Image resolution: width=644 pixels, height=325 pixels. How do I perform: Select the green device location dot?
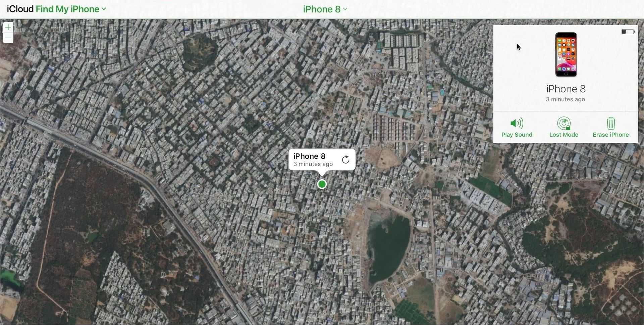(322, 184)
